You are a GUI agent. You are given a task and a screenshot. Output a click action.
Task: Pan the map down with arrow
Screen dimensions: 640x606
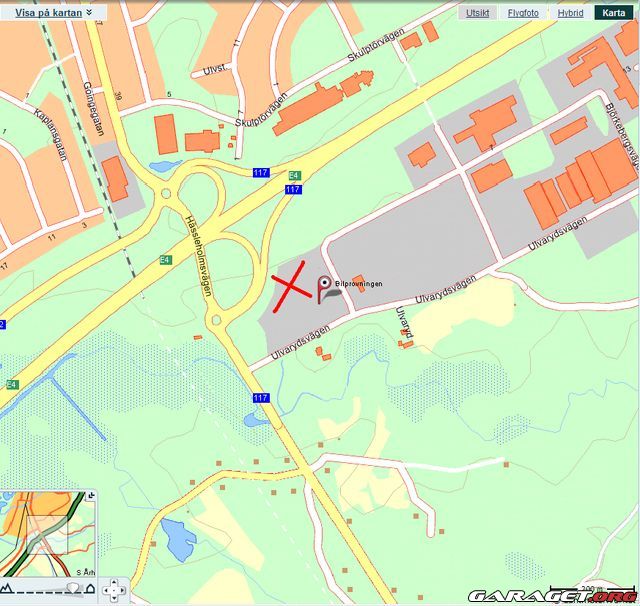click(x=114, y=598)
